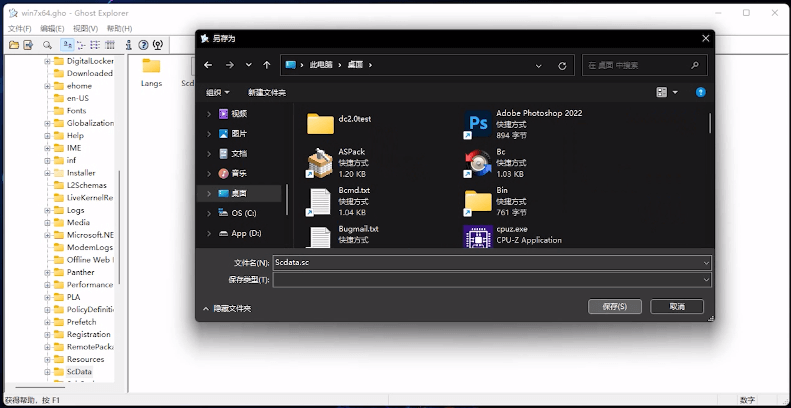Click the file name field containing Scdata.sc
The height and width of the screenshot is (408, 791).
pyautogui.click(x=492, y=263)
